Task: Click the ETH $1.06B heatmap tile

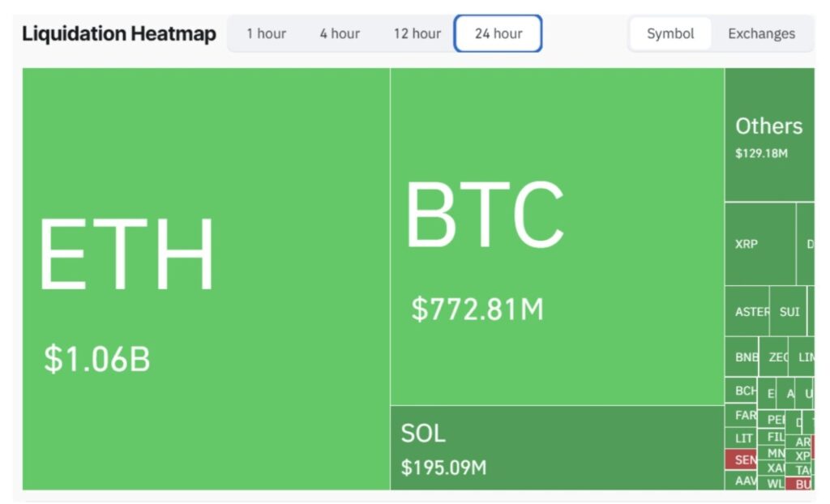Action: click(206, 279)
